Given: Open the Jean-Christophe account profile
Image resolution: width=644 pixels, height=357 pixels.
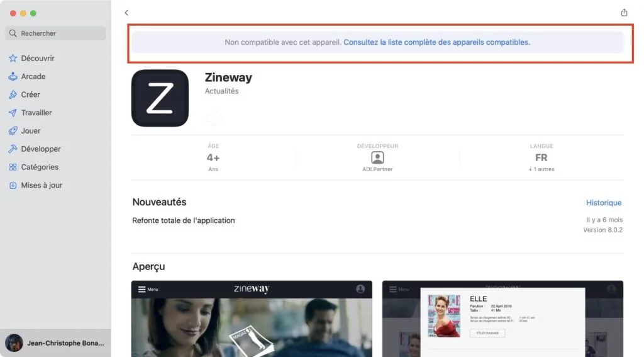Looking at the screenshot, I should coord(55,343).
